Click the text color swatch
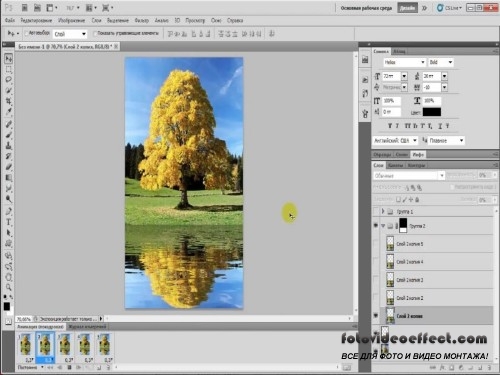The height and width of the screenshot is (375, 500). coord(432,112)
